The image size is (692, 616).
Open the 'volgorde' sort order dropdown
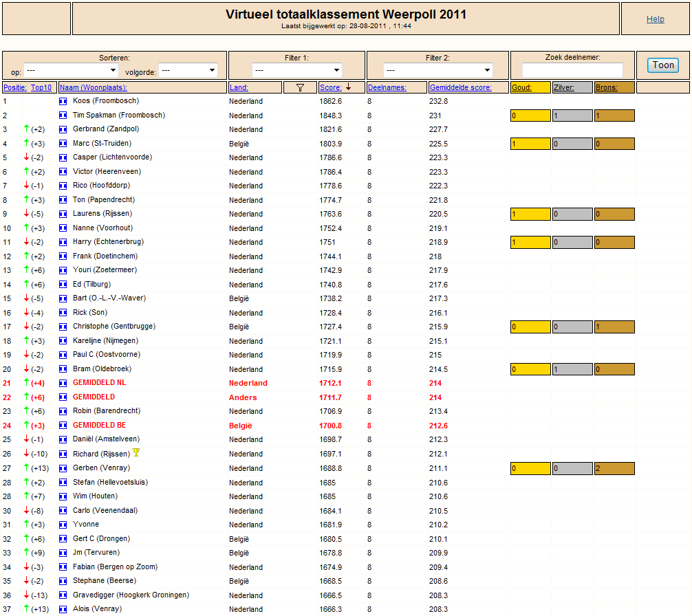point(188,70)
